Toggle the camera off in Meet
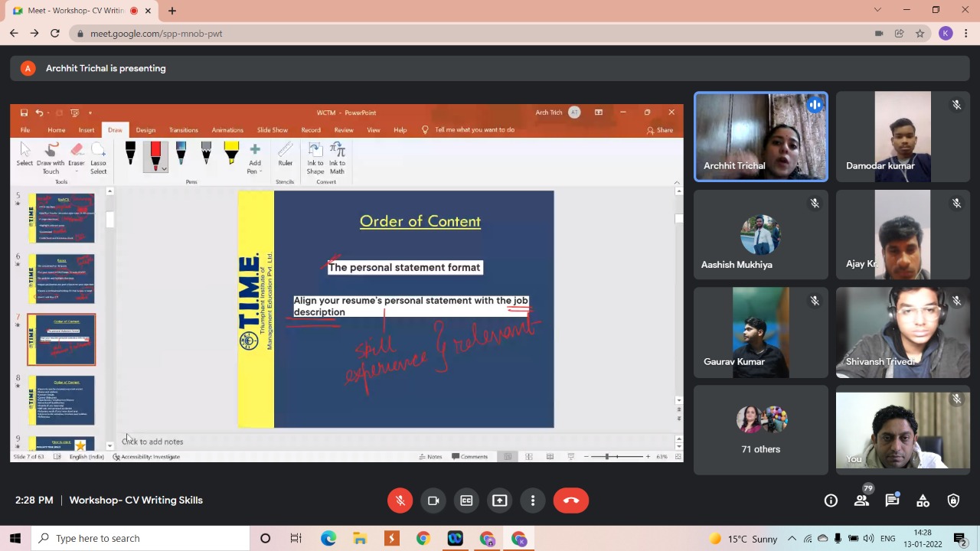Viewport: 980px width, 551px height. pyautogui.click(x=433, y=500)
